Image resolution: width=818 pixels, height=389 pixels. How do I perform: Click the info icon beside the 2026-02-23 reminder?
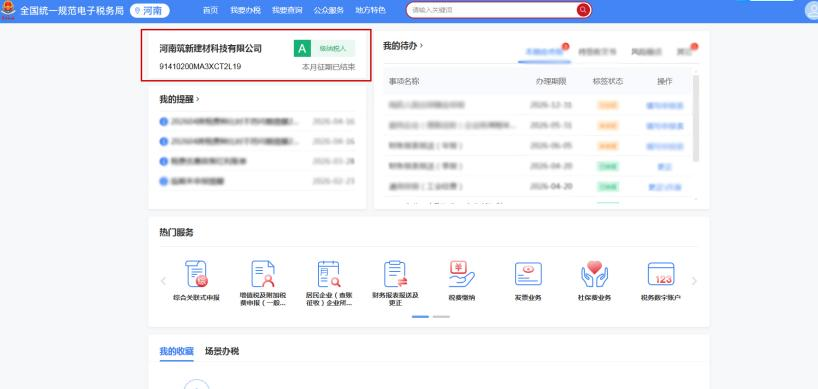pos(163,181)
